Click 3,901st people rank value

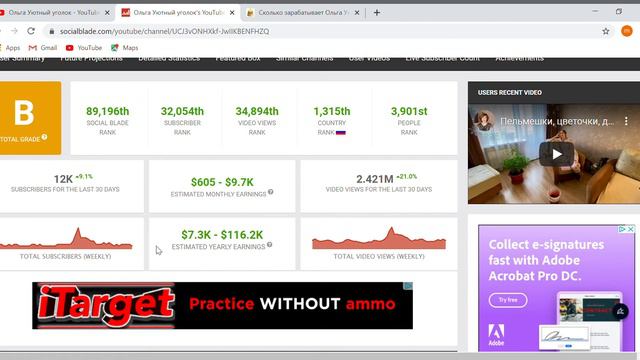tap(409, 111)
